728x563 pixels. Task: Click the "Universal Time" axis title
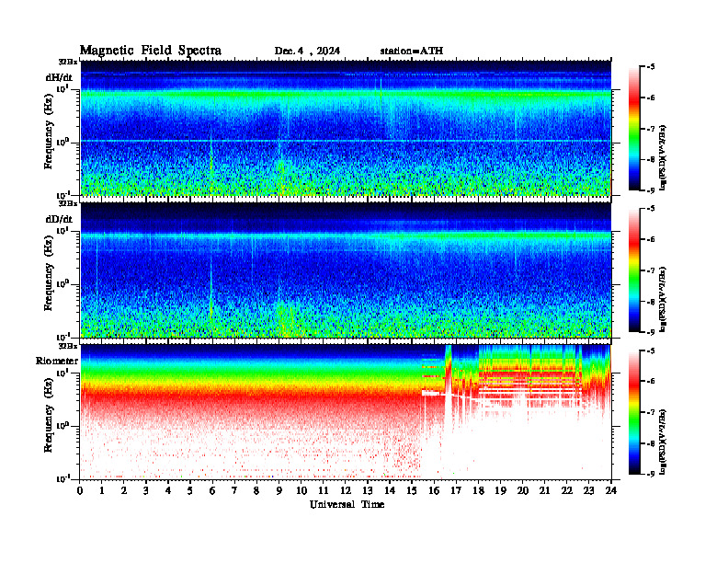(x=347, y=504)
